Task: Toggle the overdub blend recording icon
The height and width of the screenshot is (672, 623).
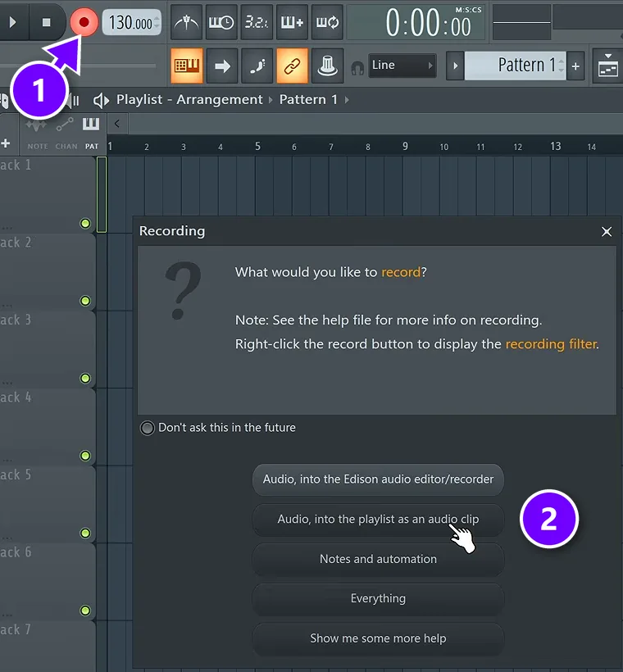Action: pyautogui.click(x=292, y=22)
